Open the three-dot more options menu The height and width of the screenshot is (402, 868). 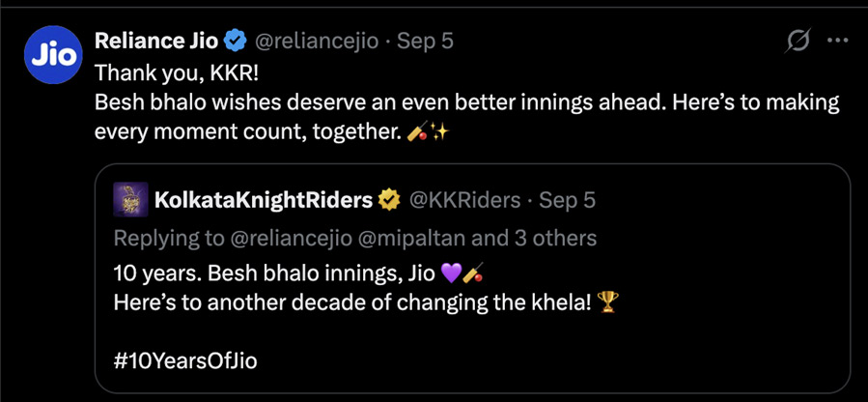[837, 41]
